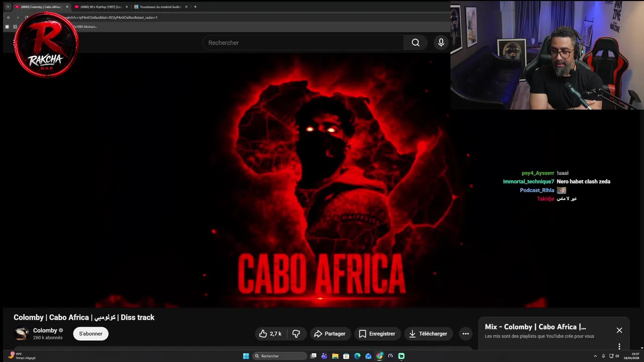
Task: Open the Mail app taskbar icon
Action: (x=368, y=356)
